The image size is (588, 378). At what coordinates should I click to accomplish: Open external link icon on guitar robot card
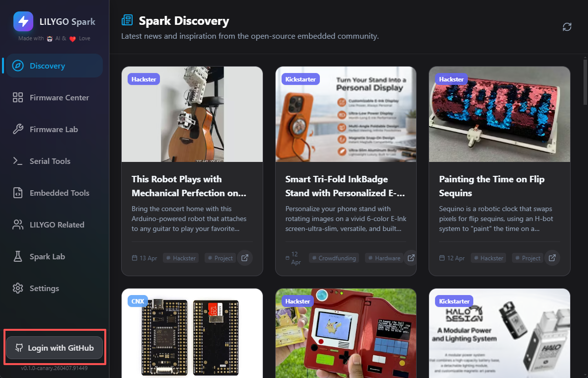click(x=245, y=258)
